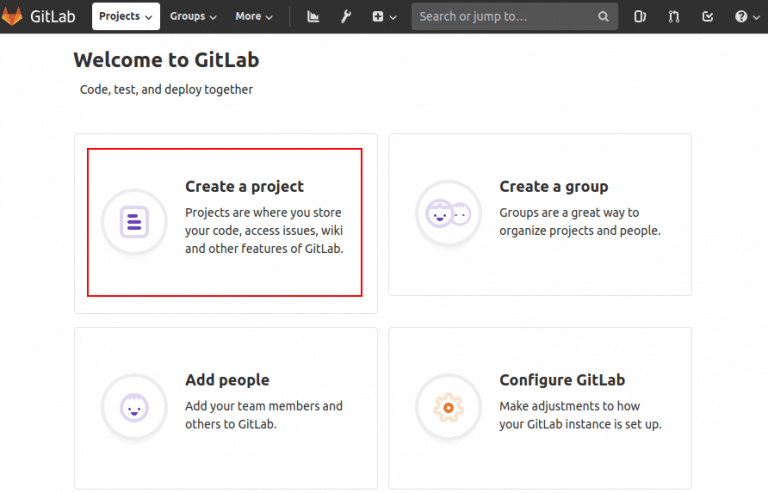Image resolution: width=768 pixels, height=493 pixels.
Task: Click 'Make adjustments to how' description
Action: point(580,415)
